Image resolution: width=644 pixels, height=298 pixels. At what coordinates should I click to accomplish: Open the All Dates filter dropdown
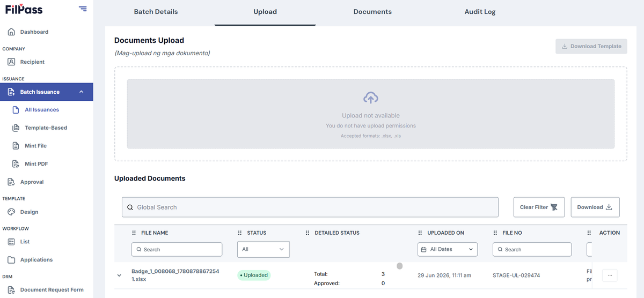point(448,249)
